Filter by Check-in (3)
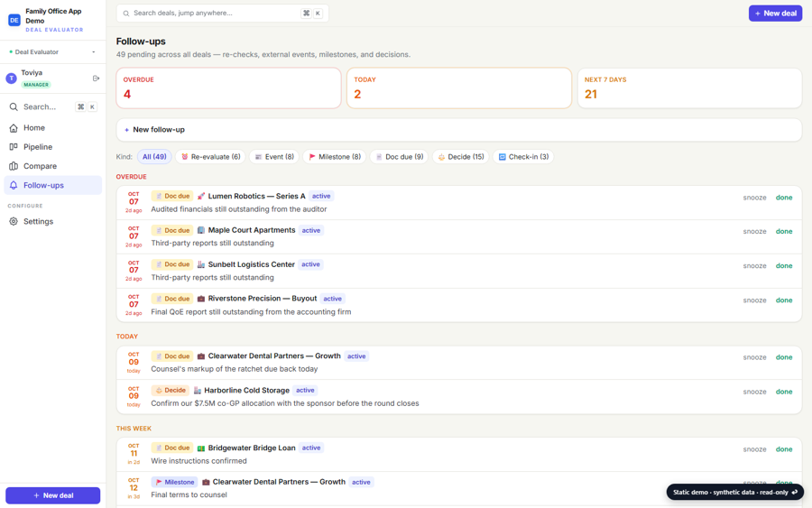The height and width of the screenshot is (508, 812). pos(523,157)
